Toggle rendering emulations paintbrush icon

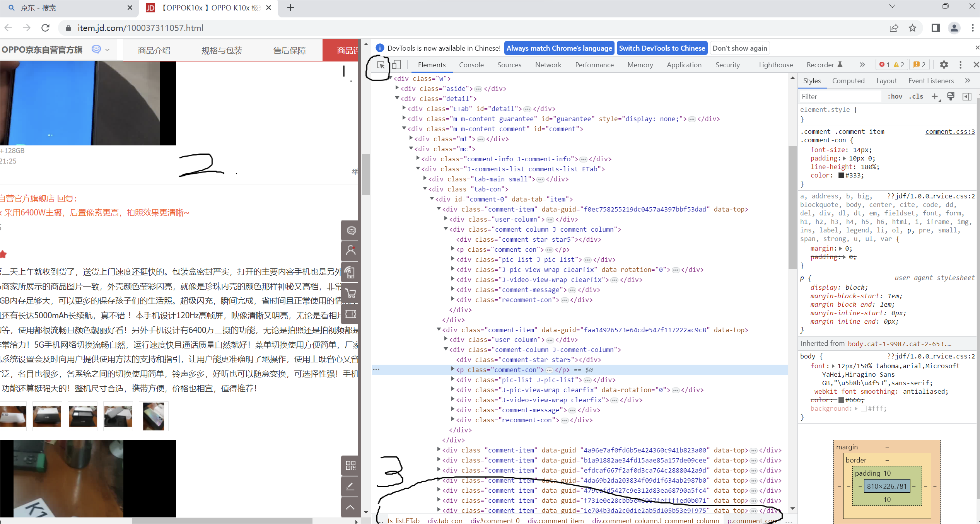pos(951,96)
